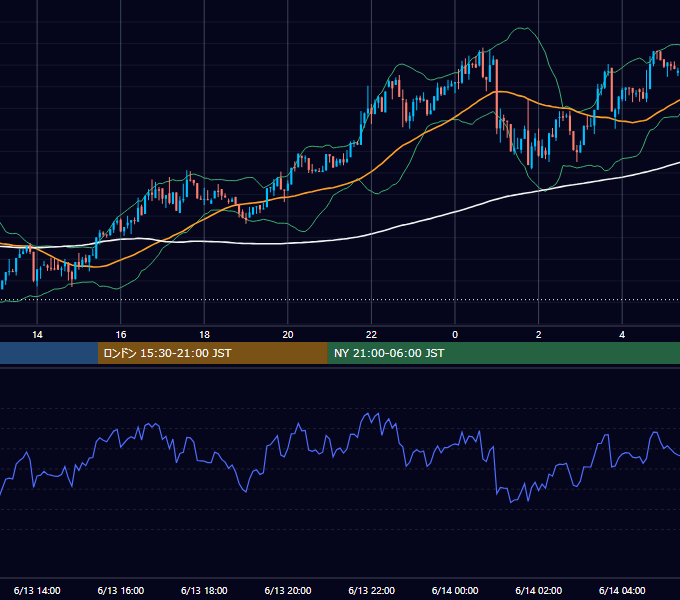The height and width of the screenshot is (600, 680).
Task: Click the 2 hour label on the price chart axis
Action: [539, 335]
